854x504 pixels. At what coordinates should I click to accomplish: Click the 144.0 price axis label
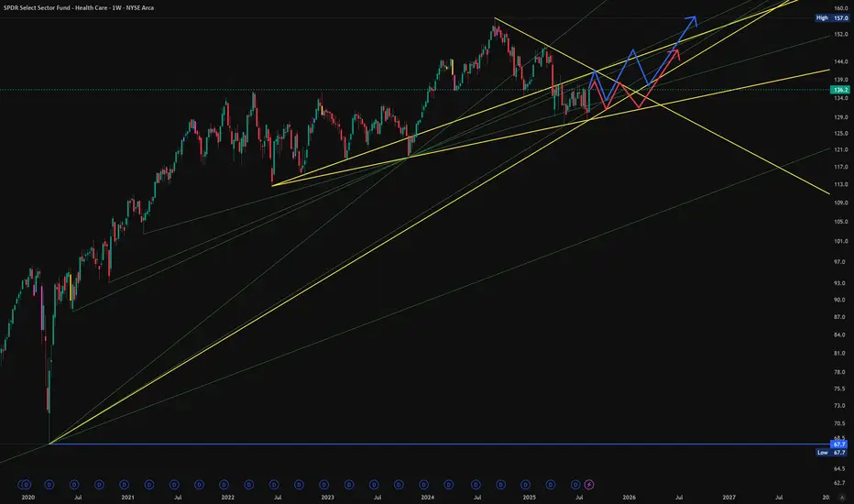tap(840, 62)
